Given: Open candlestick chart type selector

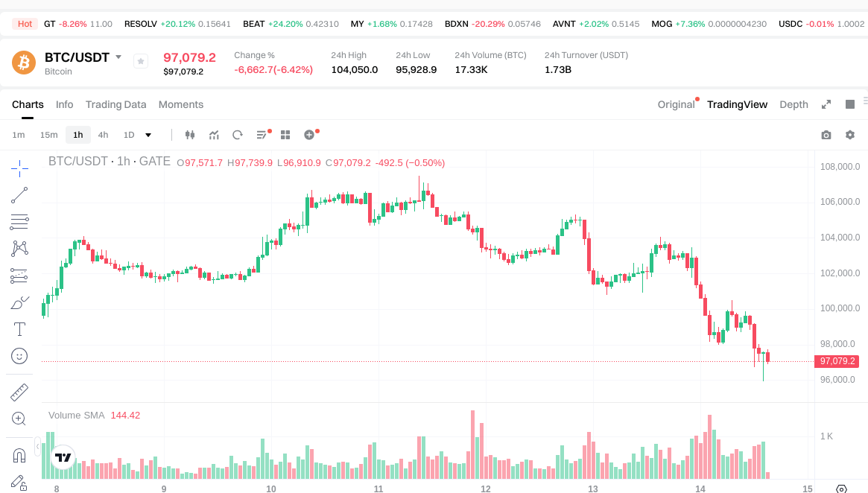Looking at the screenshot, I should [189, 135].
